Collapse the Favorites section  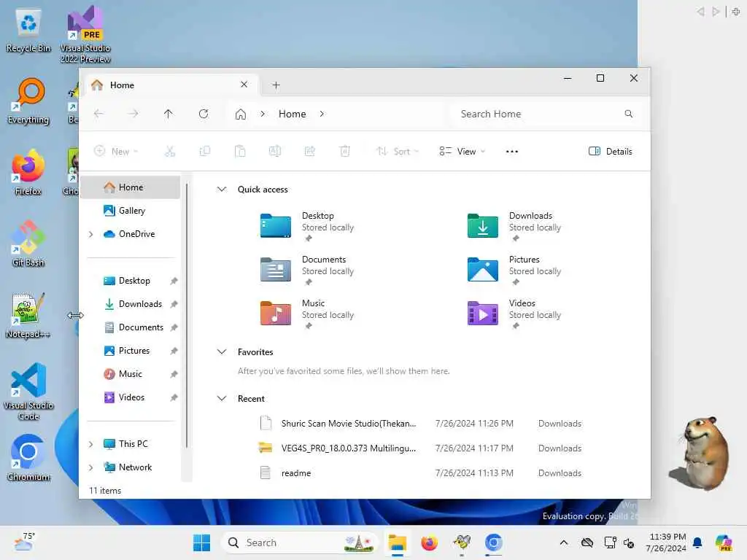pos(222,352)
